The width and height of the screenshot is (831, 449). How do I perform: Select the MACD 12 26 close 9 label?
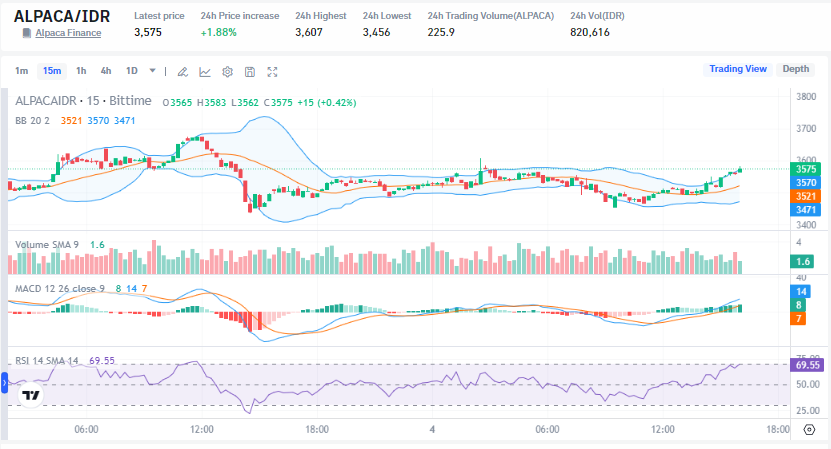60,288
